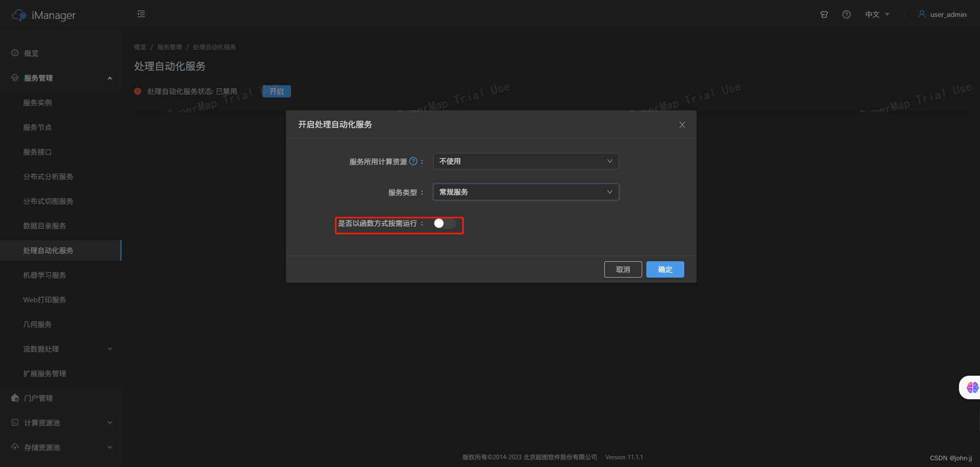Click the iManager title text
This screenshot has height=467, width=980.
[53, 15]
